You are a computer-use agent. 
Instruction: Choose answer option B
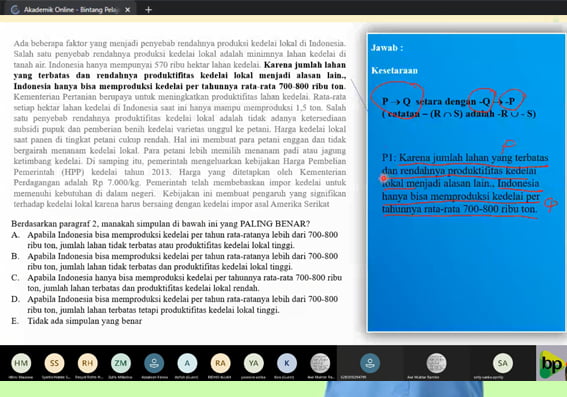point(175,261)
